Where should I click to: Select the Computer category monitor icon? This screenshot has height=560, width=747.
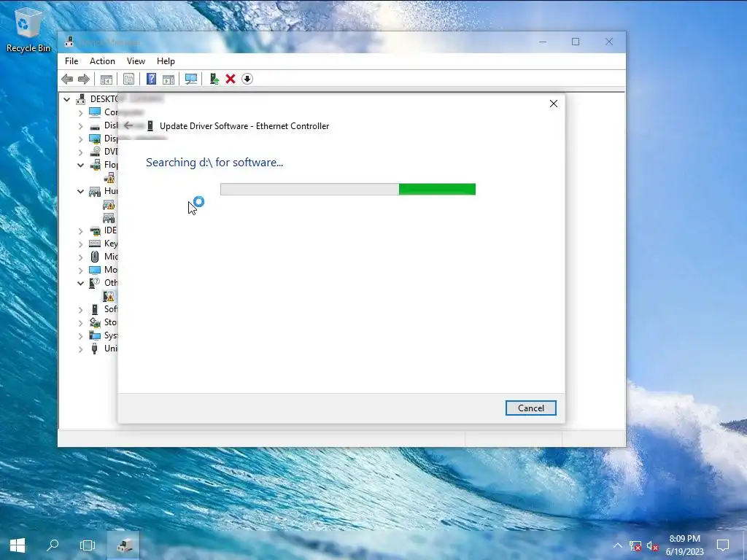95,112
